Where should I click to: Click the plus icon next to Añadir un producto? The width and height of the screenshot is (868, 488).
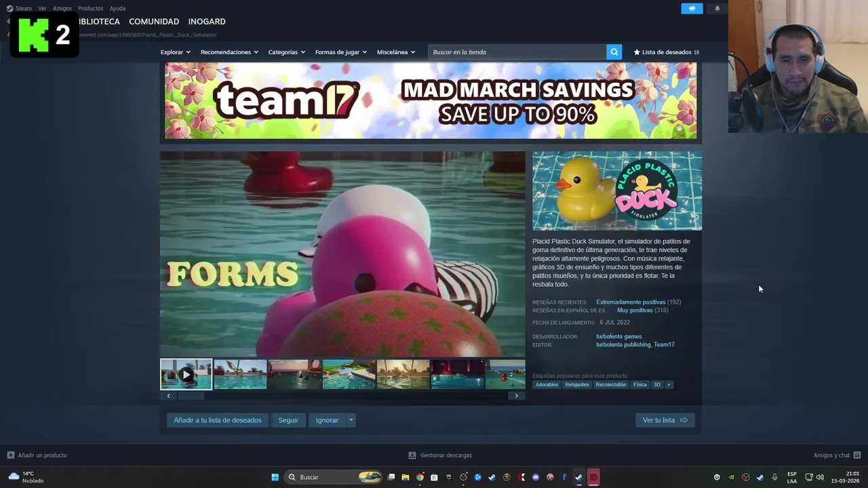click(x=10, y=455)
